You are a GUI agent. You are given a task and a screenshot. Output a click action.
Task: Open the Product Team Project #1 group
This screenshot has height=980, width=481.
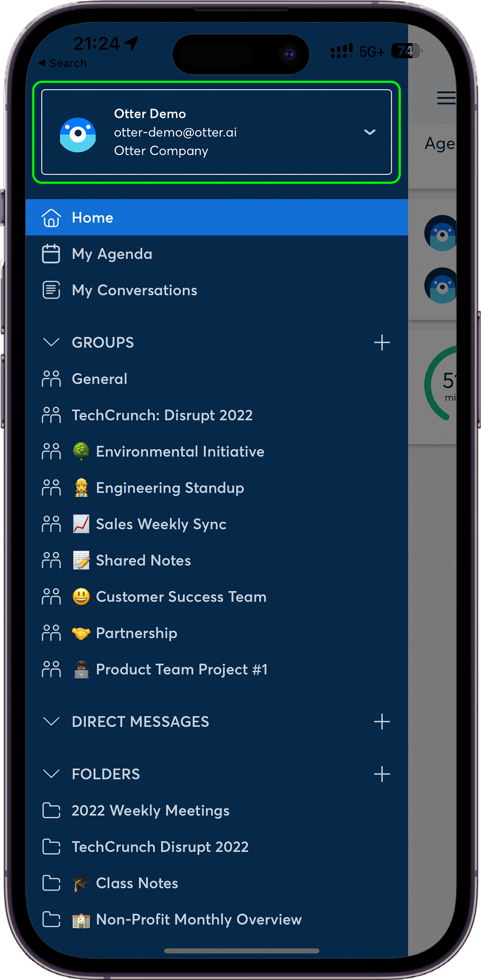217,669
